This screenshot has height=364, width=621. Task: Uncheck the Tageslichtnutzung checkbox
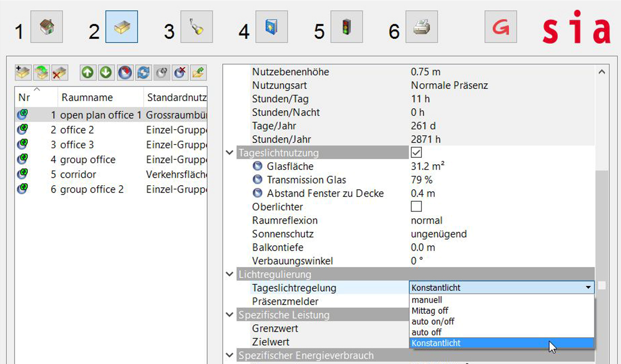click(x=416, y=153)
